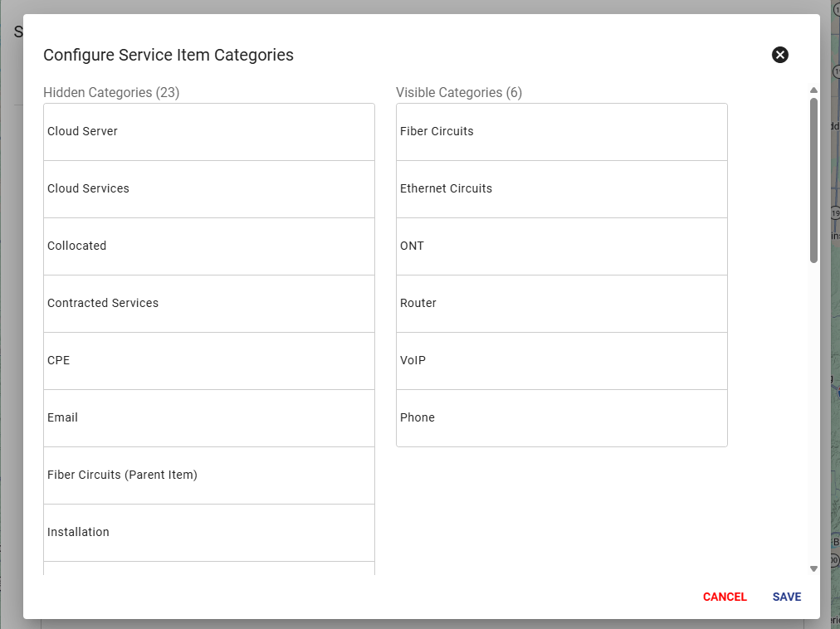Click the Email category item
Screen dimensions: 840x629
click(208, 418)
